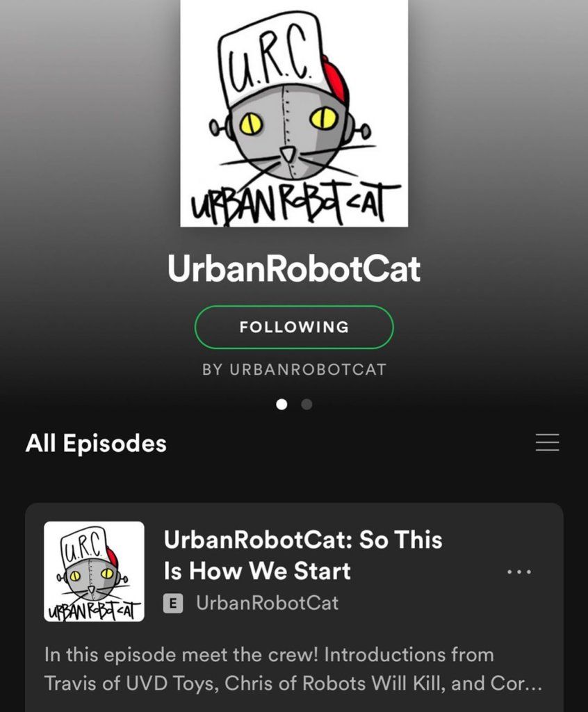Tap the All Episodes section heading
Image resolution: width=588 pixels, height=712 pixels.
click(96, 443)
